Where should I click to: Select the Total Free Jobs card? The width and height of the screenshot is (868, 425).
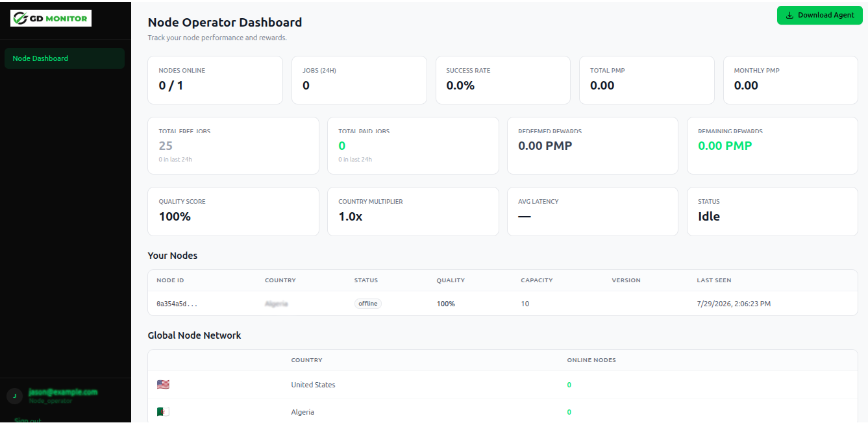233,145
